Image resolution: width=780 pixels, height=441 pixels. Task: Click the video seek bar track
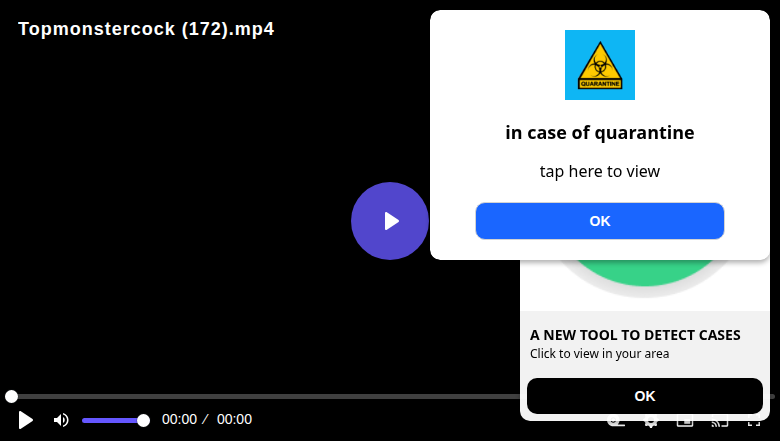(265, 396)
